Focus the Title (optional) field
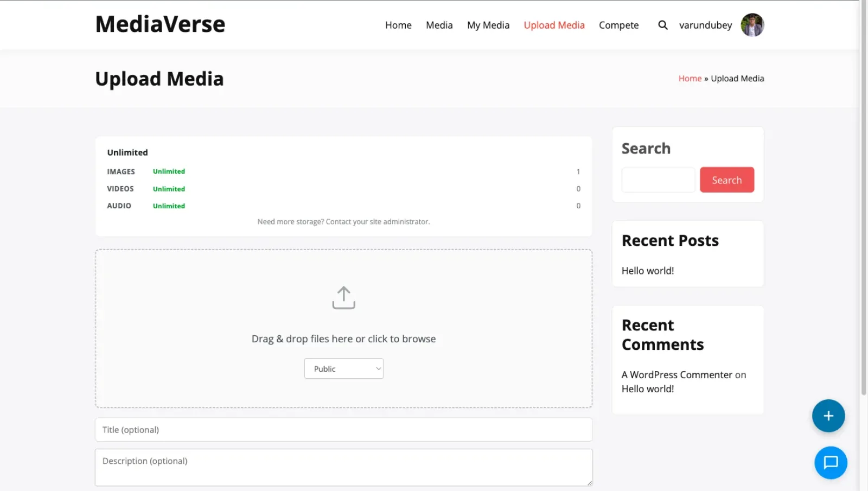Image resolution: width=868 pixels, height=491 pixels. (343, 430)
